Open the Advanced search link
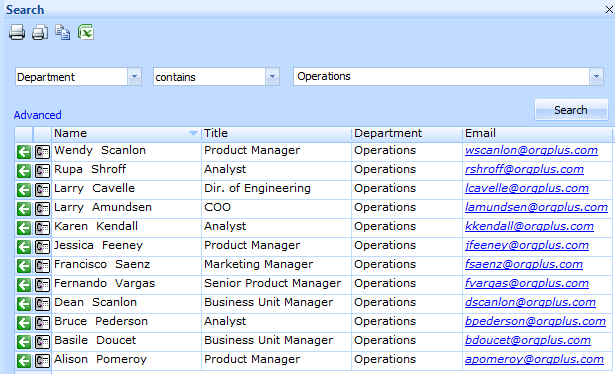This screenshot has width=615, height=374. (x=38, y=115)
